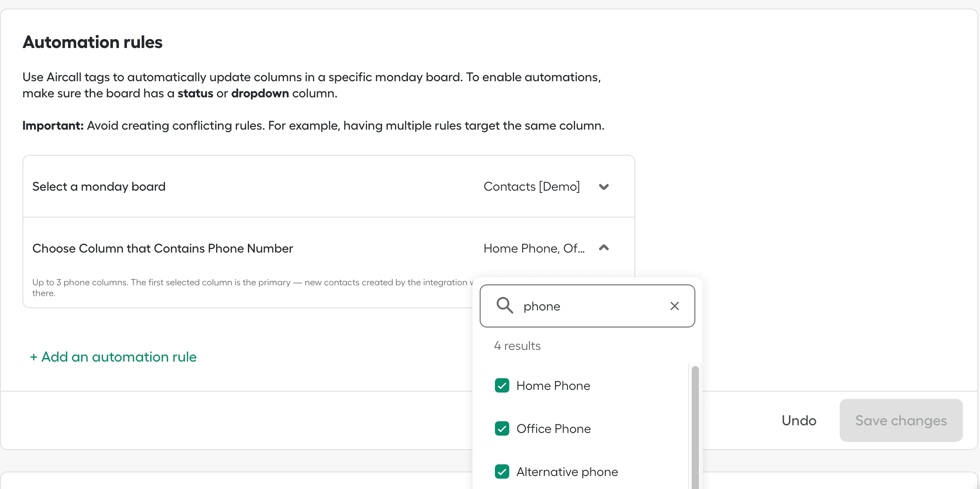Uncheck the Office Phone checkbox
The height and width of the screenshot is (489, 980).
(502, 428)
